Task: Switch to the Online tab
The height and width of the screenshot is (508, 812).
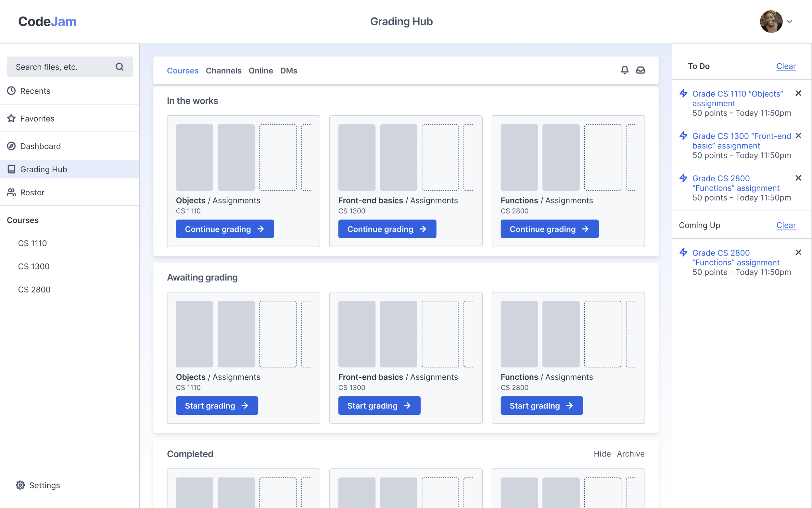Action: (x=261, y=71)
